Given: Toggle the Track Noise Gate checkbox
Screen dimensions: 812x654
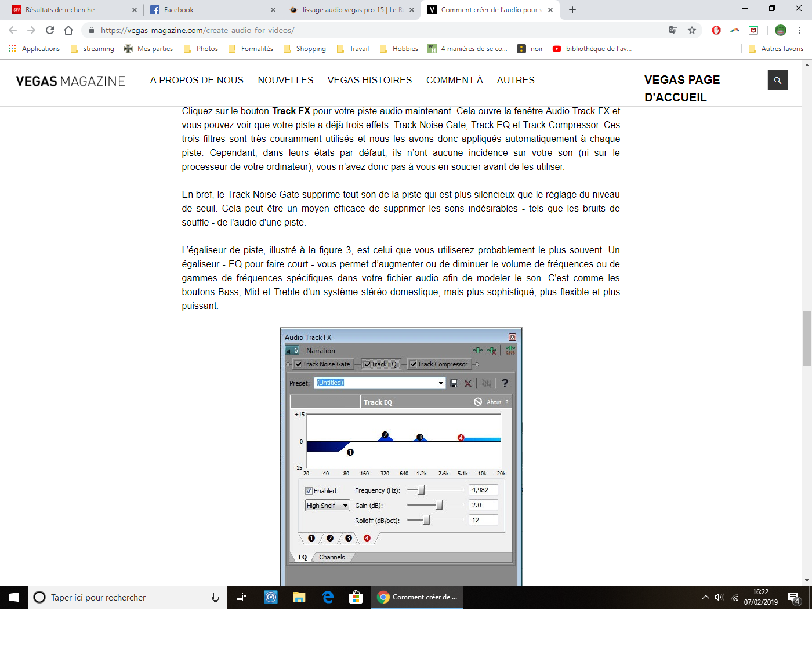Looking at the screenshot, I should click(x=298, y=364).
